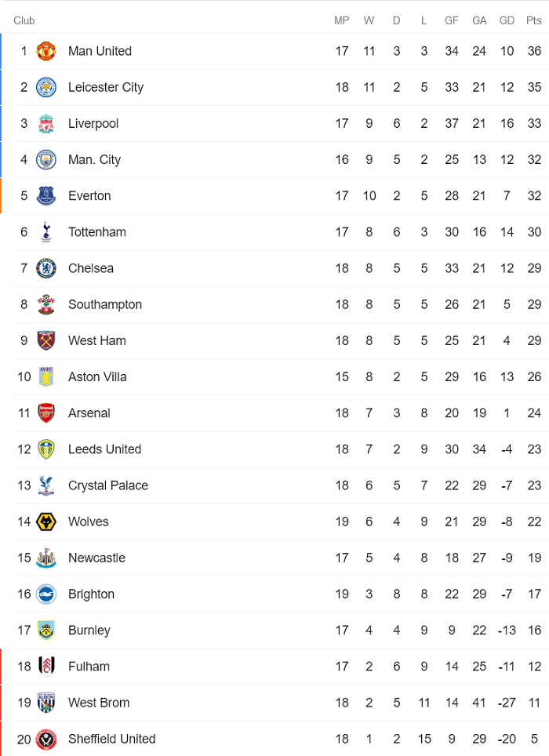This screenshot has width=549, height=756.
Task: Click the GD column header
Action: [x=507, y=20]
